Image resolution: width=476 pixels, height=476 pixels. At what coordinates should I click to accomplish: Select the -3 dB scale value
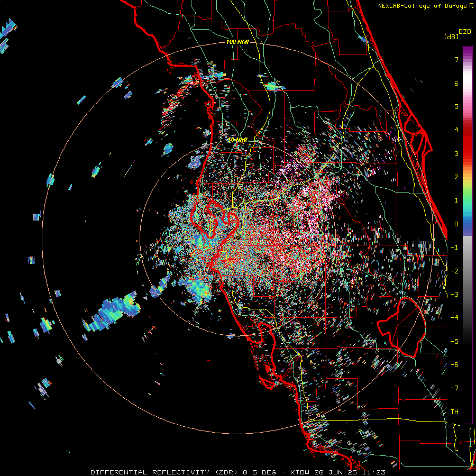click(454, 295)
